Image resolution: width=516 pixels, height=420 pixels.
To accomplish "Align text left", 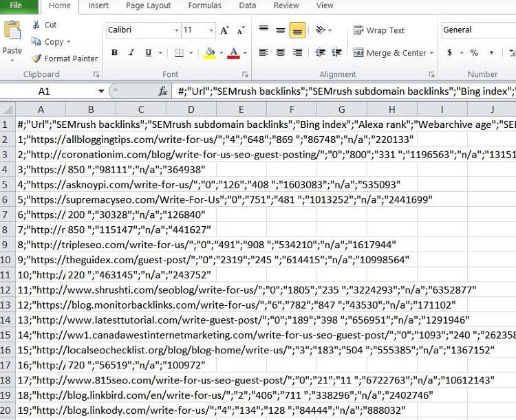I will pyautogui.click(x=264, y=53).
